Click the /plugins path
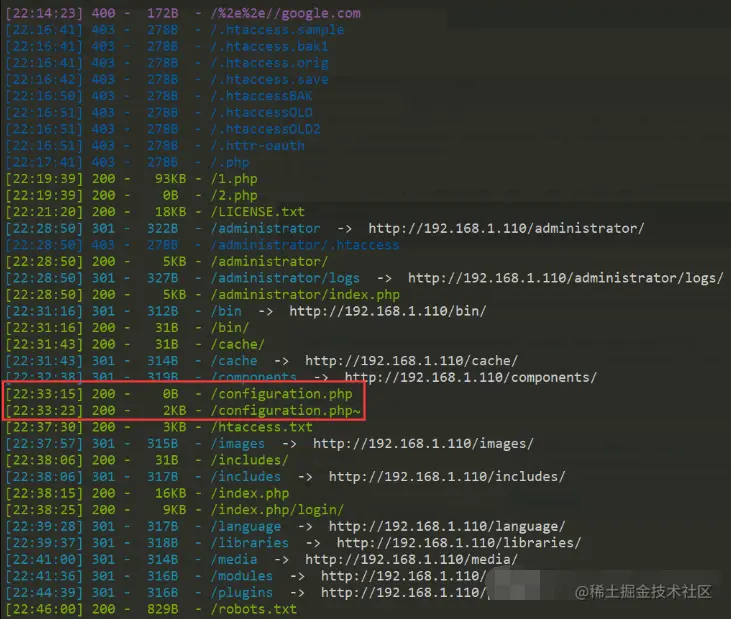 pyautogui.click(x=241, y=593)
